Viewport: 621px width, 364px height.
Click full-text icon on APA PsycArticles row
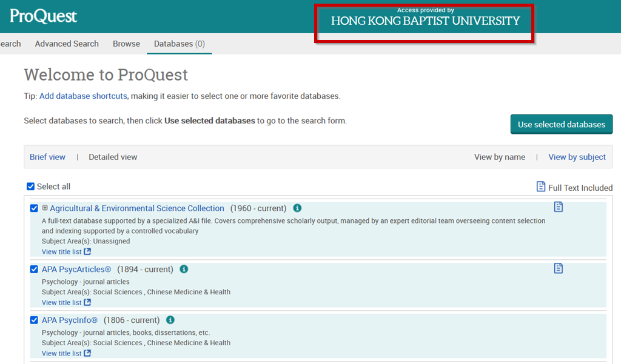[x=558, y=267]
